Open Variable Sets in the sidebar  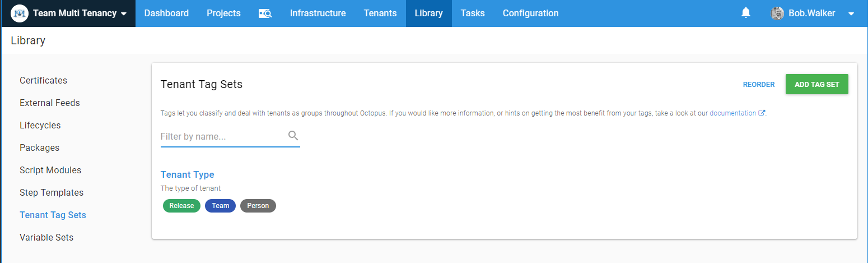[46, 237]
